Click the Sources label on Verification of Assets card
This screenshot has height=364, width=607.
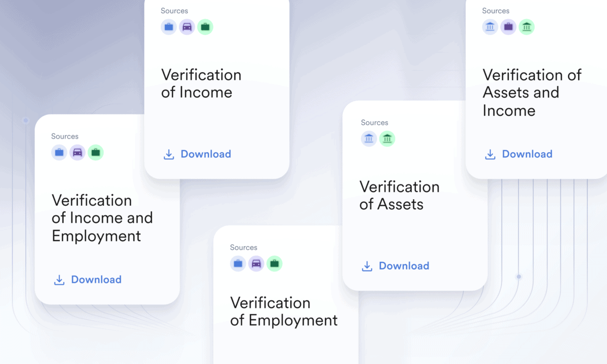pos(375,122)
